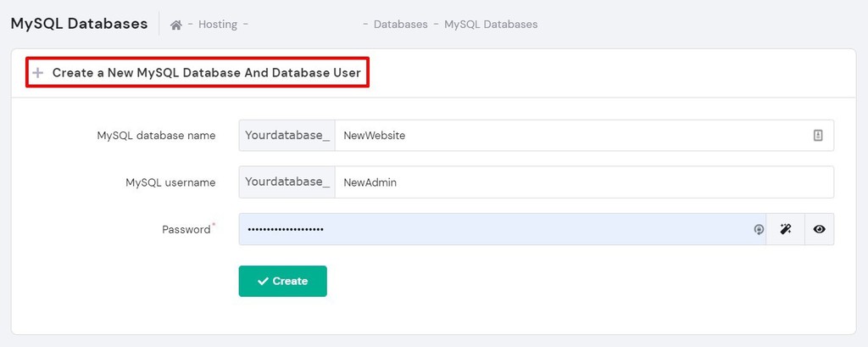Click the MySQL Databases page title
868x347 pixels.
79,24
